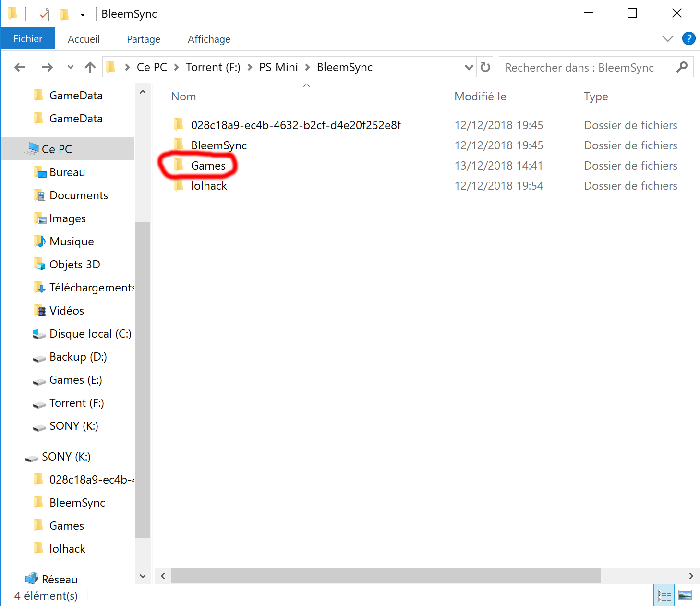Screen dimensions: 700x606
Task: Click the Forward navigation arrow
Action: (47, 67)
